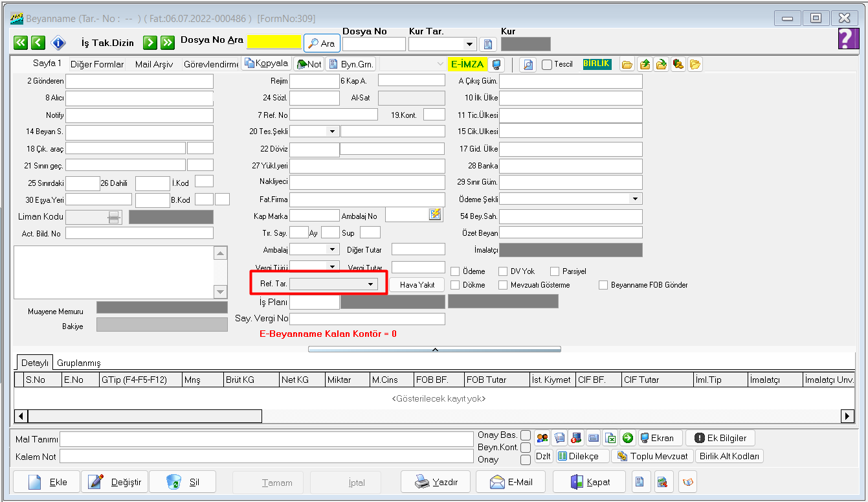Viewport: 868px width, 502px height.
Task: Enable the Tescil checkbox
Action: click(x=547, y=64)
